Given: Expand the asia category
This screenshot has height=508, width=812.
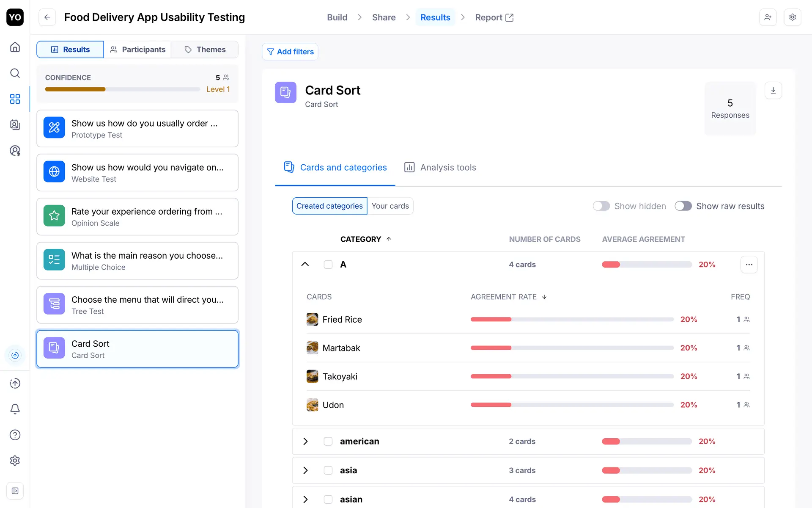Looking at the screenshot, I should 305,470.
